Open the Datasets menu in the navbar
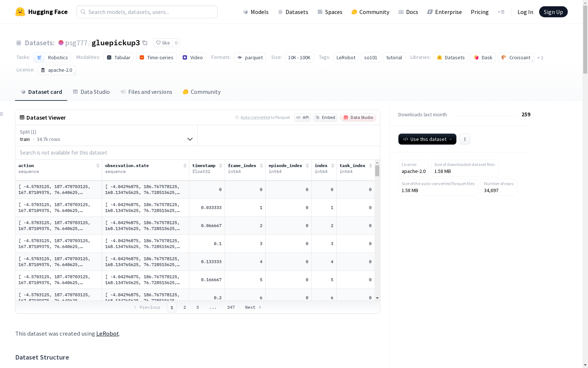The height and width of the screenshot is (368, 588). (293, 12)
